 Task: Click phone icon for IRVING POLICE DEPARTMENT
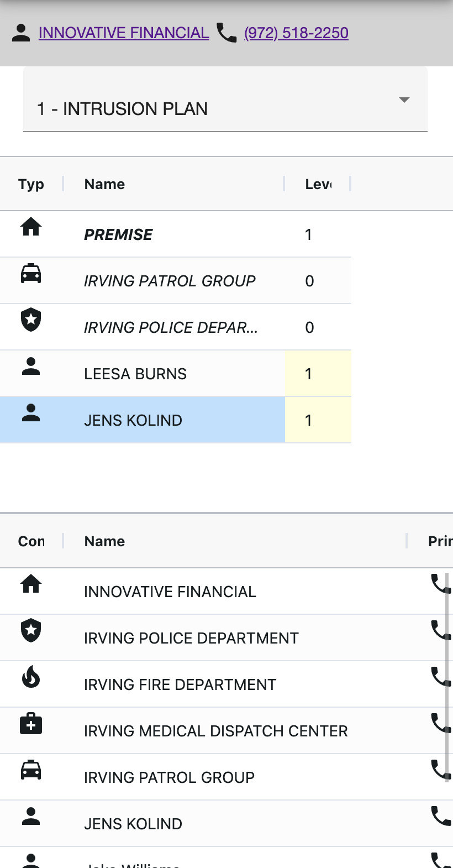441,630
